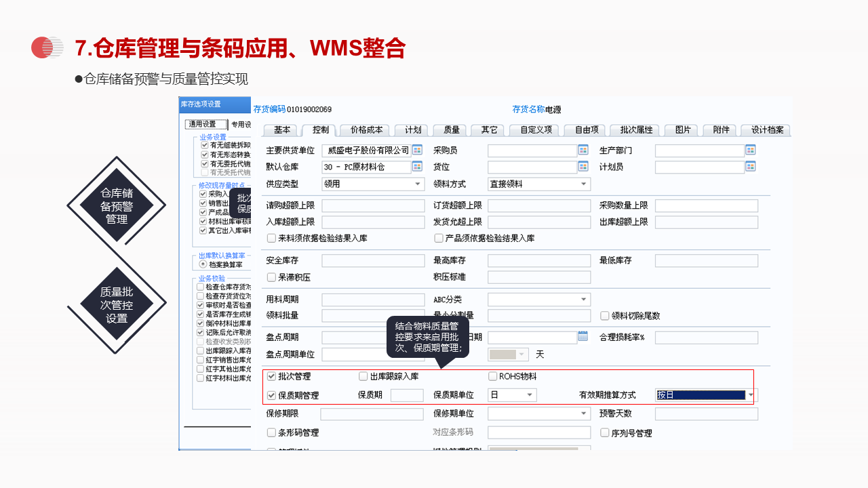Open the 设计档案 tab

766,130
